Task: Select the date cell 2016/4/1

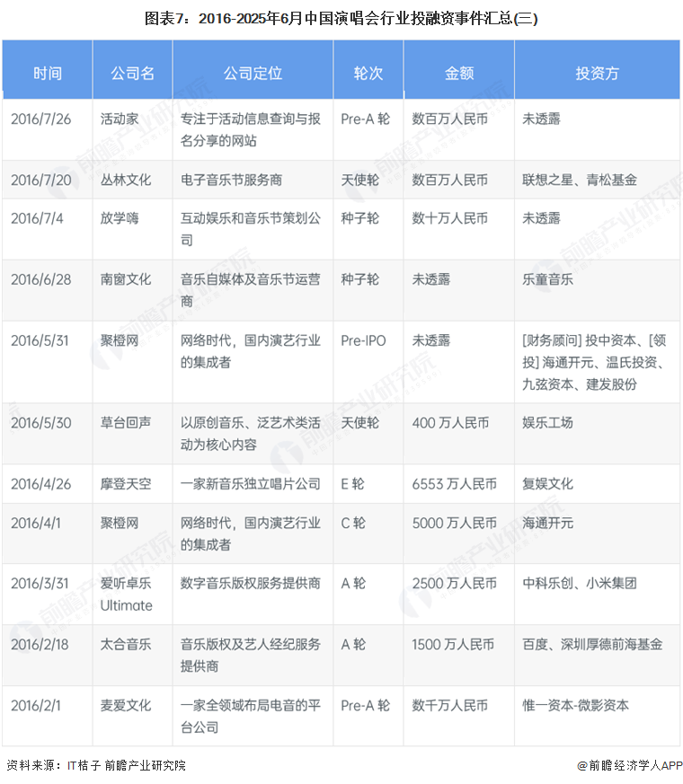Action: pyautogui.click(x=36, y=523)
